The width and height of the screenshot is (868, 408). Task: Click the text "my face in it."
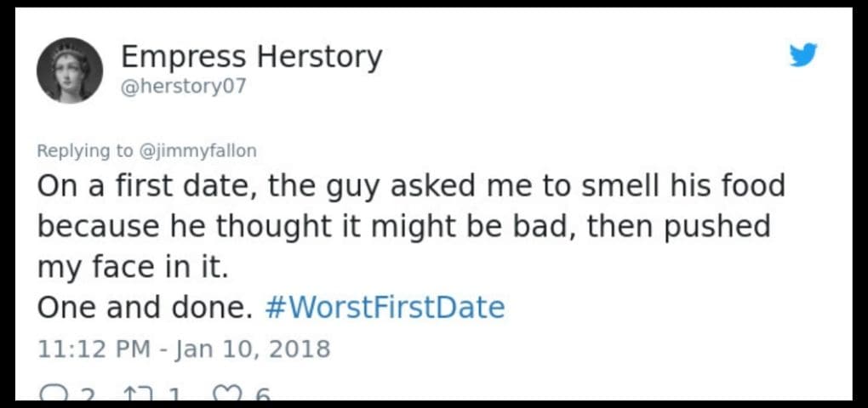[133, 267]
